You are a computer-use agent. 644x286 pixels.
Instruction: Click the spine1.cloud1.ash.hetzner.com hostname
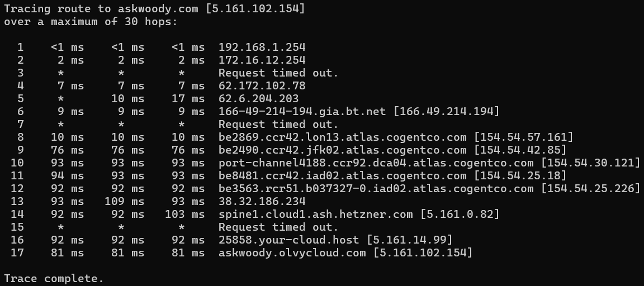[315, 214]
